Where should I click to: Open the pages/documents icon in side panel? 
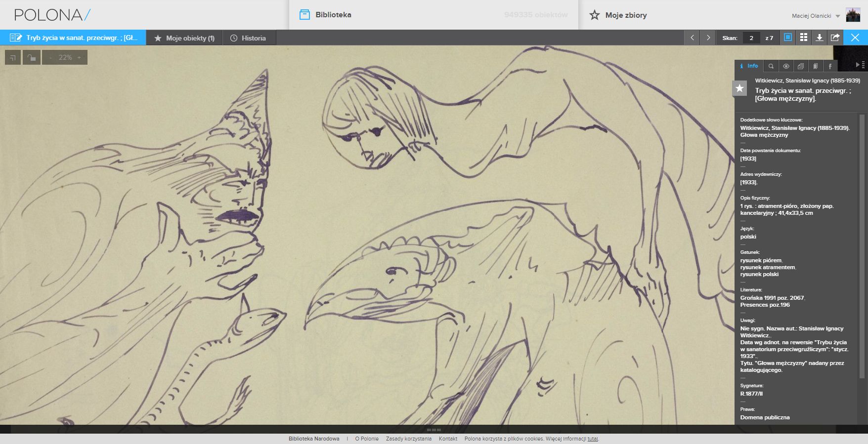[x=800, y=66]
